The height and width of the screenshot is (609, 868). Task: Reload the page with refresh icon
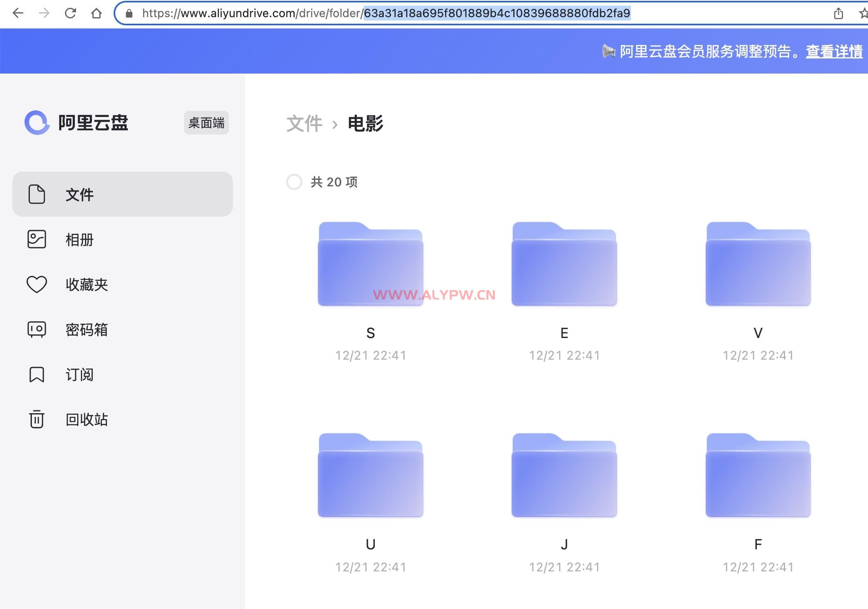point(70,13)
